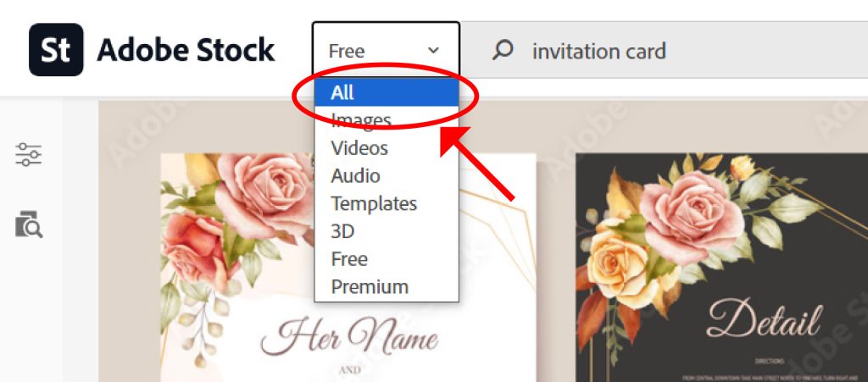Viewport: 868px width, 382px height.
Task: Click the Her Name script text
Action: (x=349, y=338)
